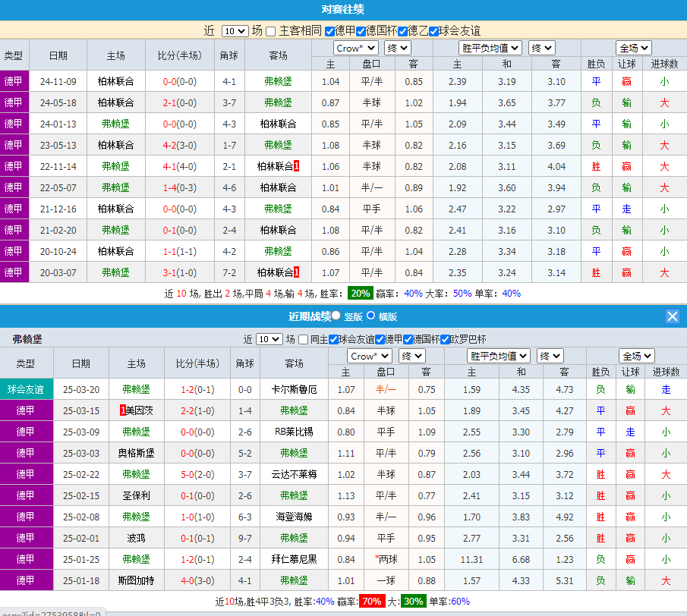
Task: Click the red 70% 赢率 badge
Action: coord(371,601)
